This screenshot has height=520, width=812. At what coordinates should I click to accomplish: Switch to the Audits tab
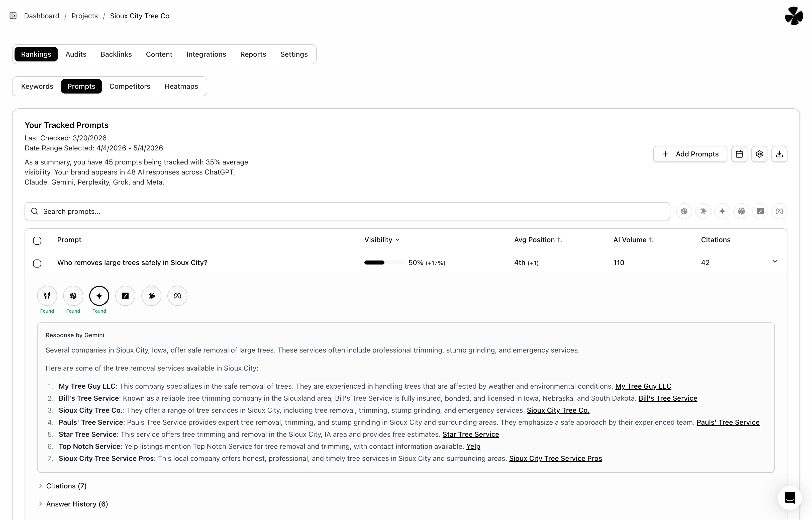coord(76,54)
